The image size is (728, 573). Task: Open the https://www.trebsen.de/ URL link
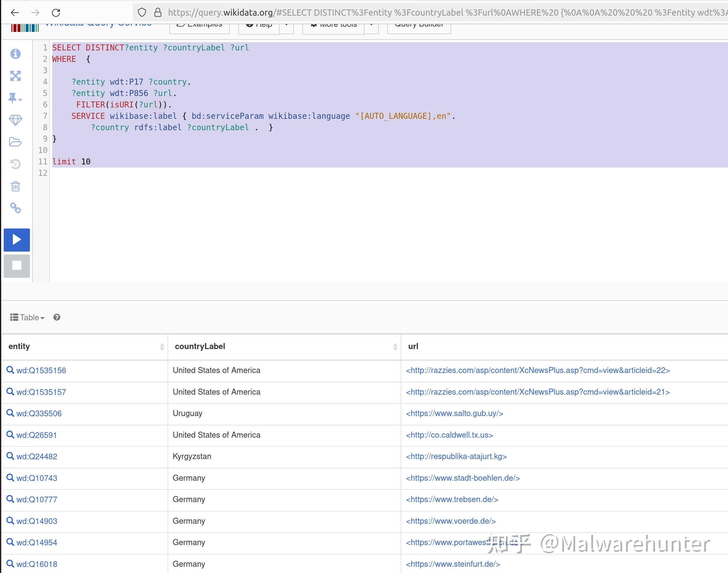[452, 499]
